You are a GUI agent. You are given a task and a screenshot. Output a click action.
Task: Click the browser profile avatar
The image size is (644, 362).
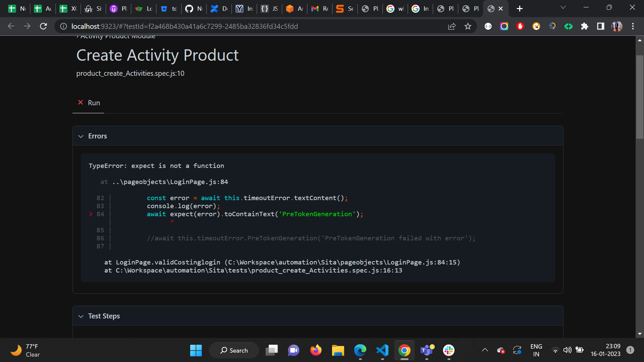click(x=617, y=26)
